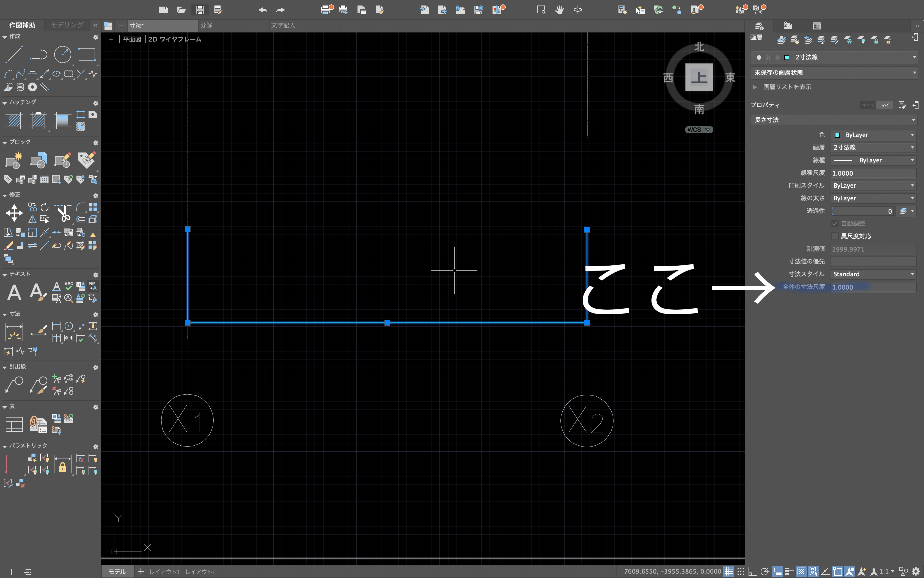Open the layer 2寸法線 dropdown
Viewport: 924px width, 578px height.
[835, 57]
